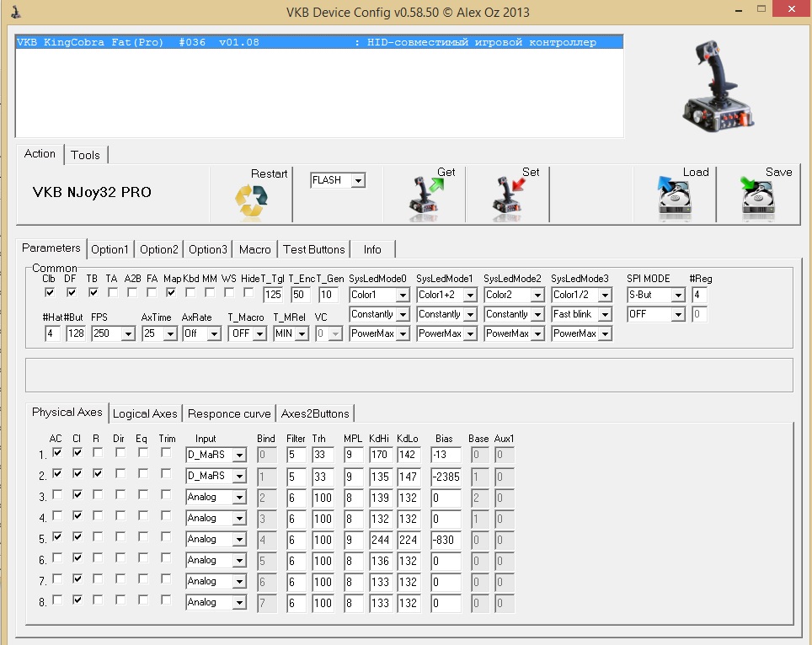Select the Option3 tab
Image resolution: width=812 pixels, height=645 pixels.
click(x=208, y=249)
